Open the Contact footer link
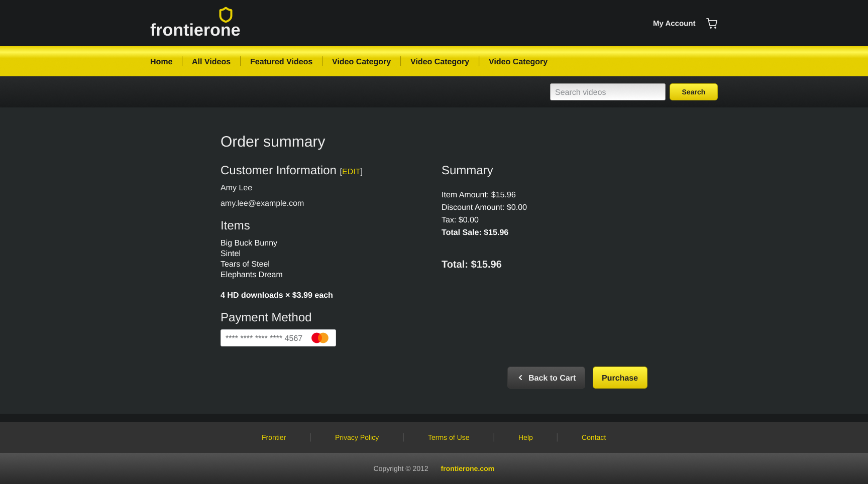The width and height of the screenshot is (868, 484). 594,437
